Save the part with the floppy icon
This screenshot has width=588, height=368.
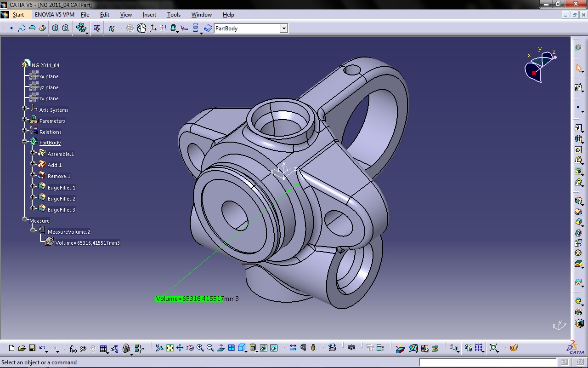[x=32, y=348]
